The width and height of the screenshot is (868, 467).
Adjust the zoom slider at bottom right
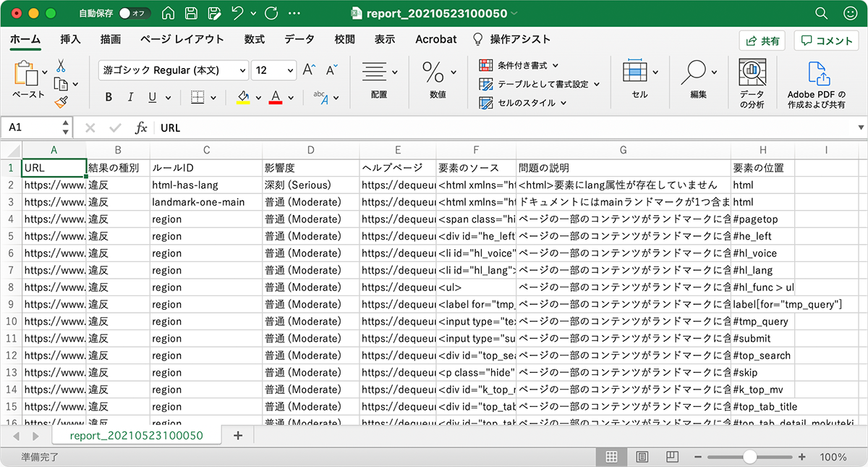click(750, 456)
